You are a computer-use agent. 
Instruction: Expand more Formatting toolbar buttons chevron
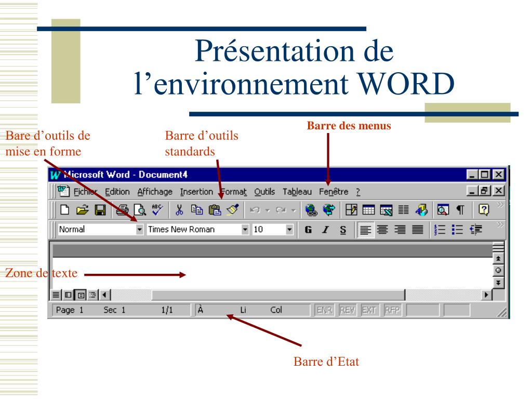pos(500,224)
